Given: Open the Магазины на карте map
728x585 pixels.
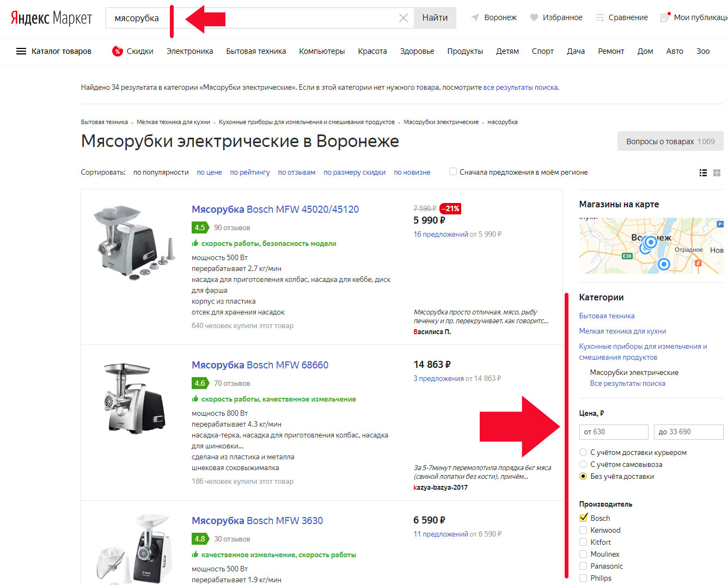Looking at the screenshot, I should pos(651,245).
